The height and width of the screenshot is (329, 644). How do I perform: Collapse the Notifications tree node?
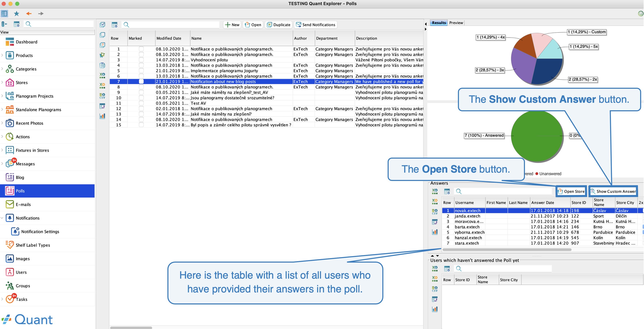2,218
